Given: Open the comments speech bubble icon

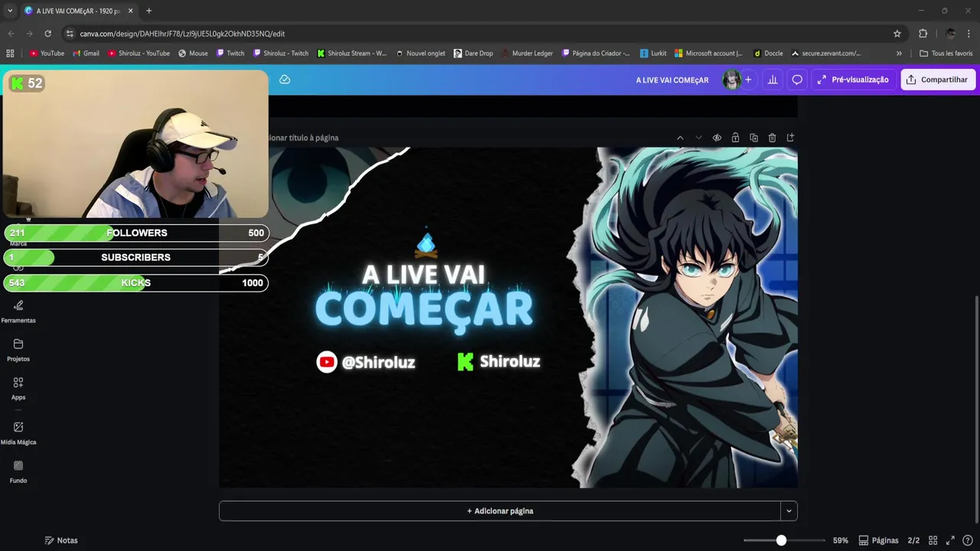Looking at the screenshot, I should pyautogui.click(x=797, y=80).
